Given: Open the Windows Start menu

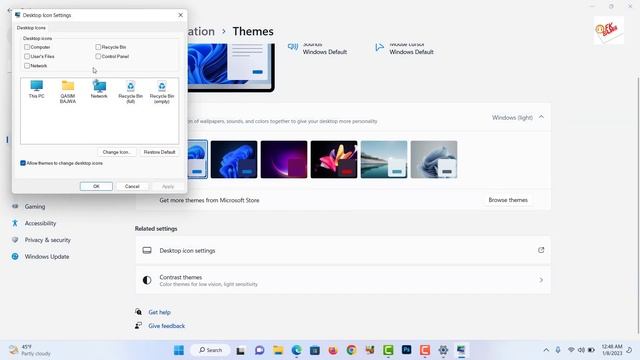Looking at the screenshot, I should (179, 350).
